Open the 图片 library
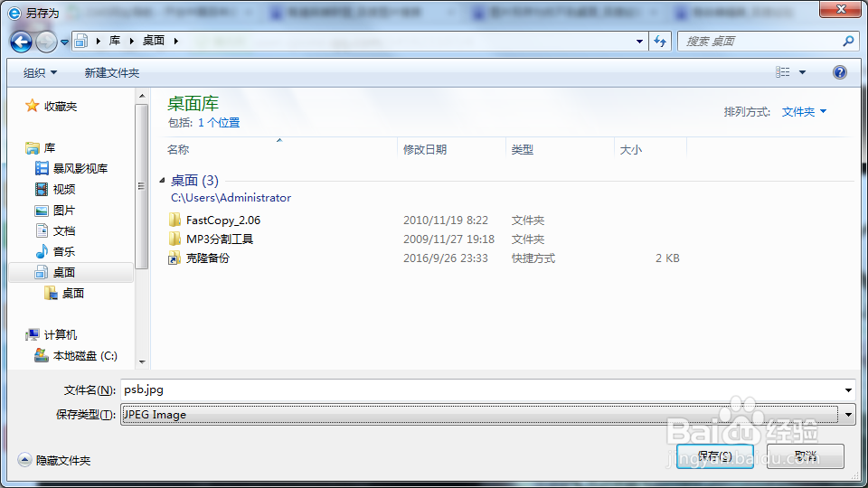 click(x=63, y=211)
